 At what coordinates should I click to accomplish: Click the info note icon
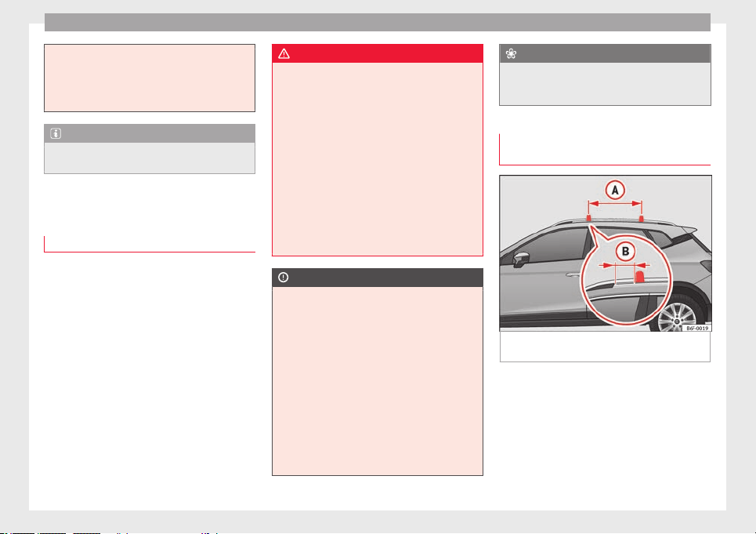pos(56,133)
